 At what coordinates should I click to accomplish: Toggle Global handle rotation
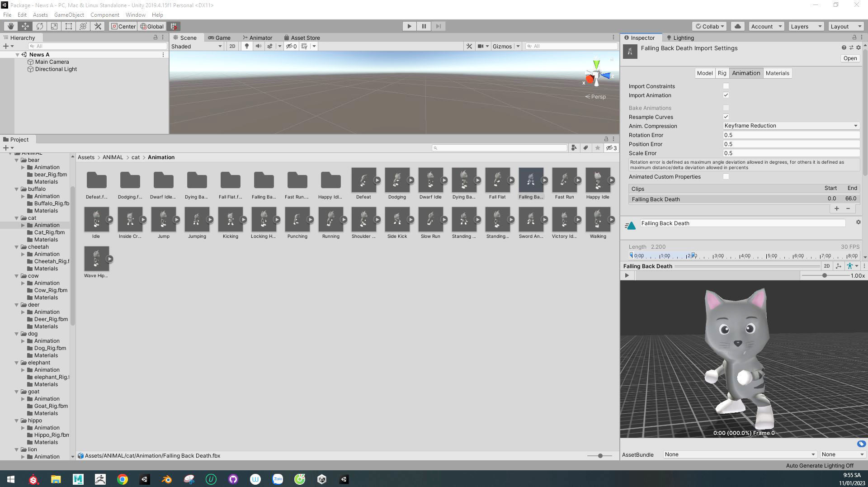pos(152,26)
